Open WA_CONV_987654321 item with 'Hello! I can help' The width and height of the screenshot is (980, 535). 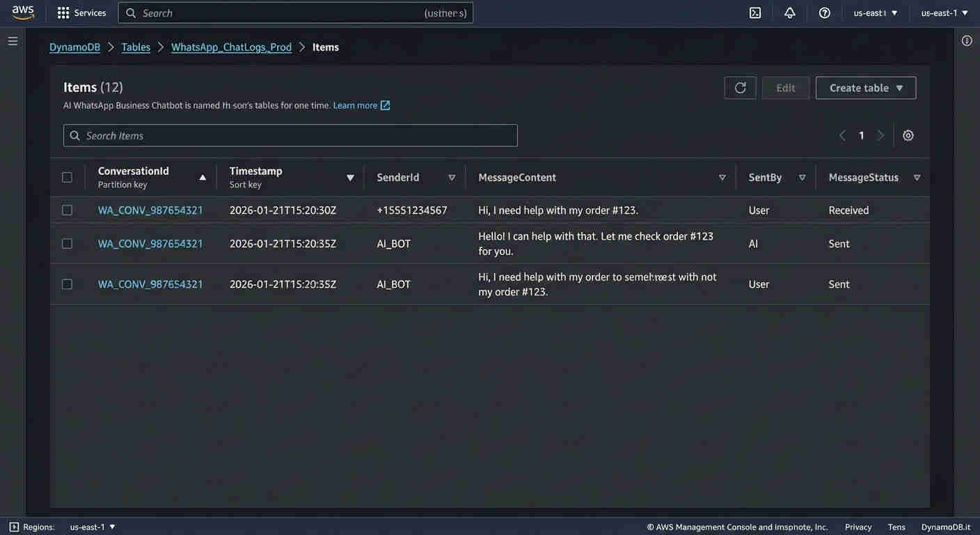[150, 244]
